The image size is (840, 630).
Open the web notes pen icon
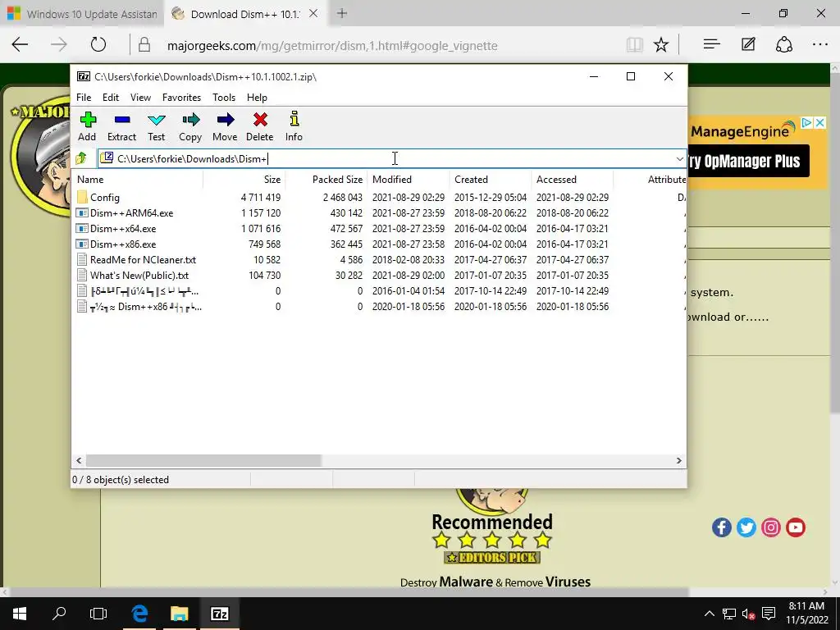tap(748, 44)
